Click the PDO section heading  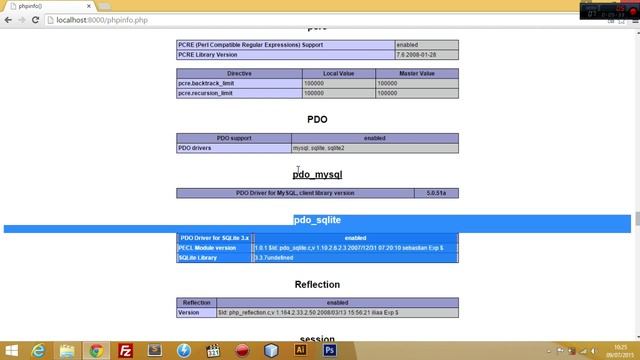(x=317, y=120)
